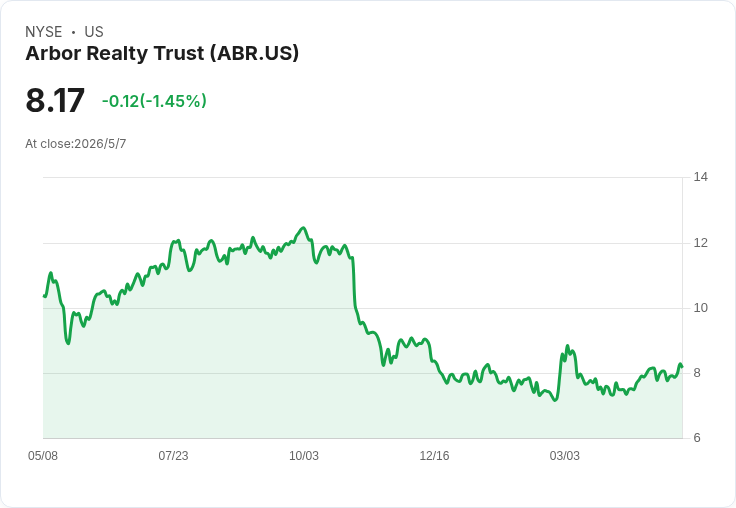Click the chart peak near 10/03
Image resolution: width=736 pixels, height=508 pixels.
tap(304, 228)
